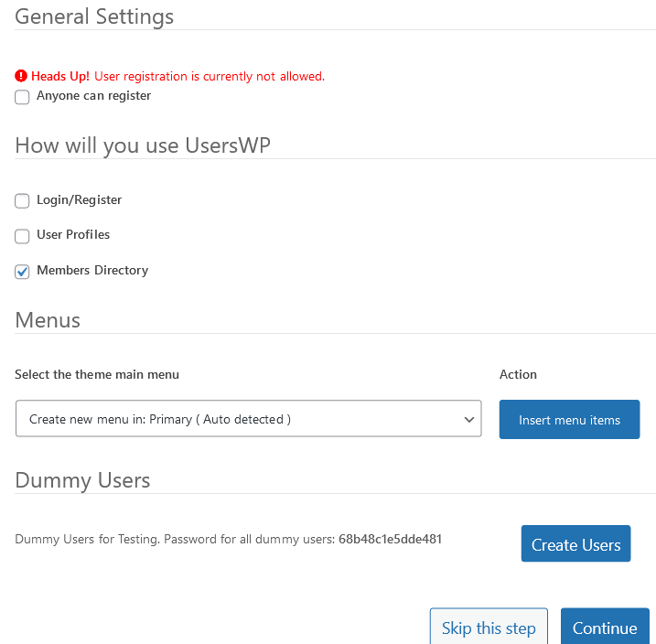Screen dimensions: 656x644
Task: Click Continue to proceed
Action: [x=605, y=627]
